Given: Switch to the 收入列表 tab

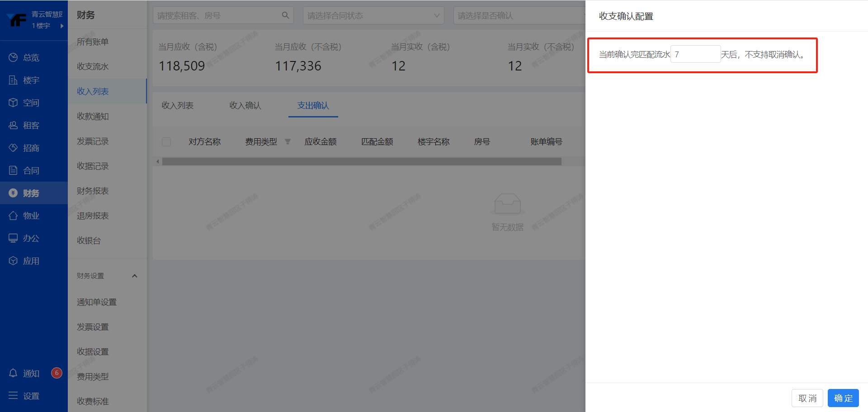Looking at the screenshot, I should pos(177,105).
